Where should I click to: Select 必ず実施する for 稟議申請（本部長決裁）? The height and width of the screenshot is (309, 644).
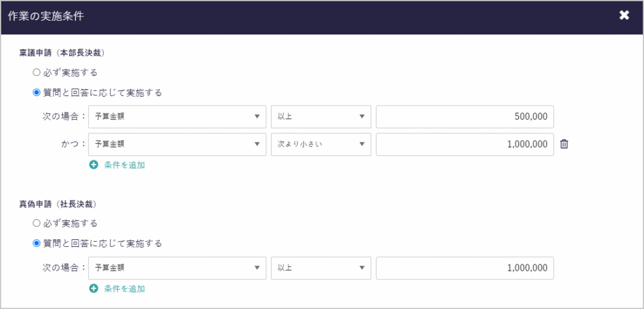click(x=36, y=72)
